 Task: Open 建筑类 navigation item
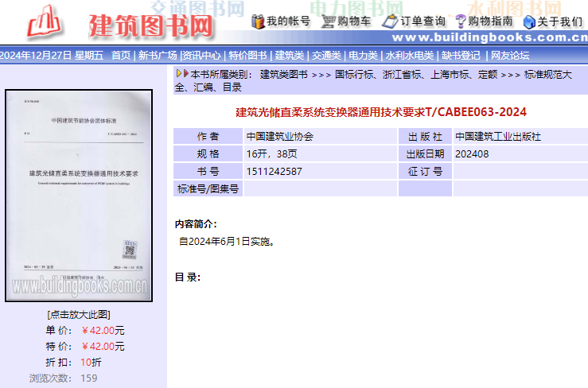289,56
